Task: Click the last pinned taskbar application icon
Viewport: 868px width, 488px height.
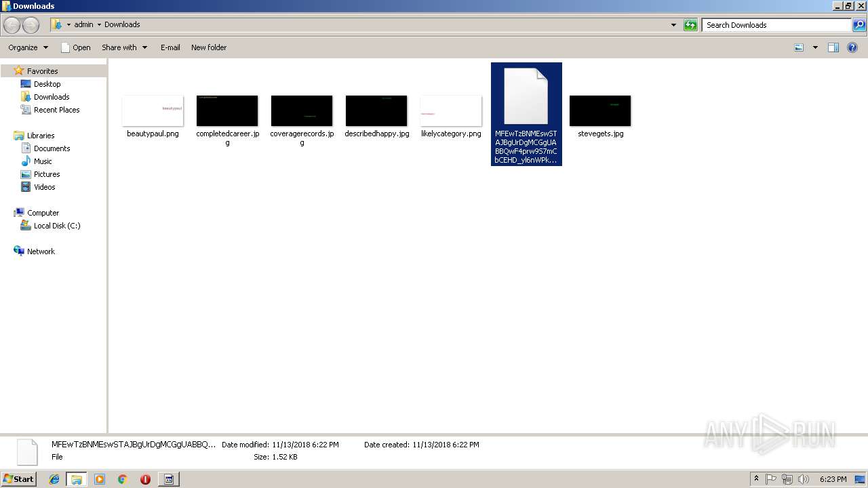Action: point(169,479)
